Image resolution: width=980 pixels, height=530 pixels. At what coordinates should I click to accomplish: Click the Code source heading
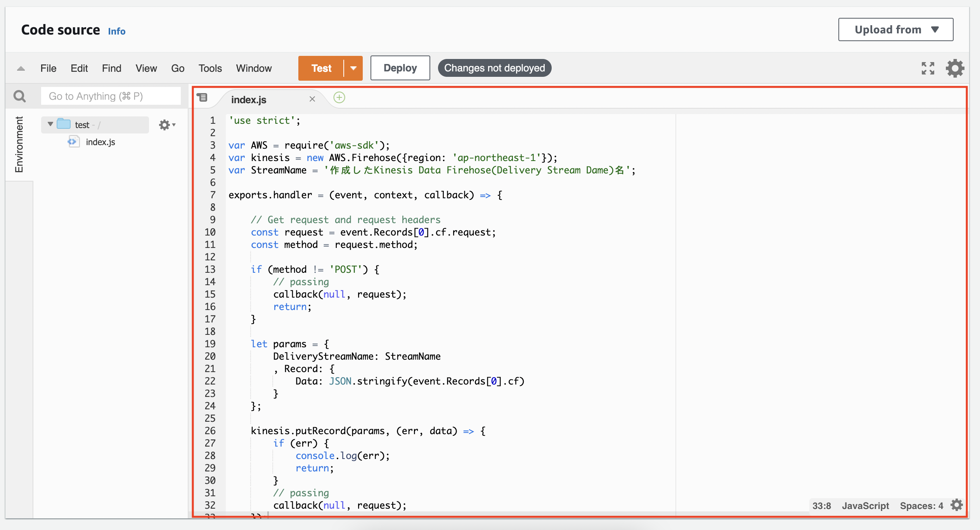(61, 30)
